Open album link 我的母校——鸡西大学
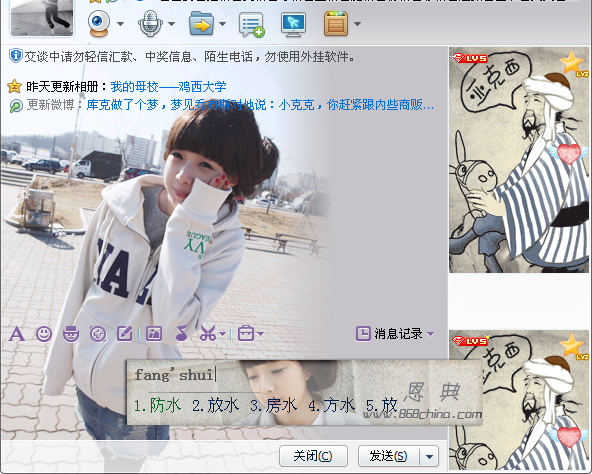Viewport: 592px width, 474px height. pos(168,87)
